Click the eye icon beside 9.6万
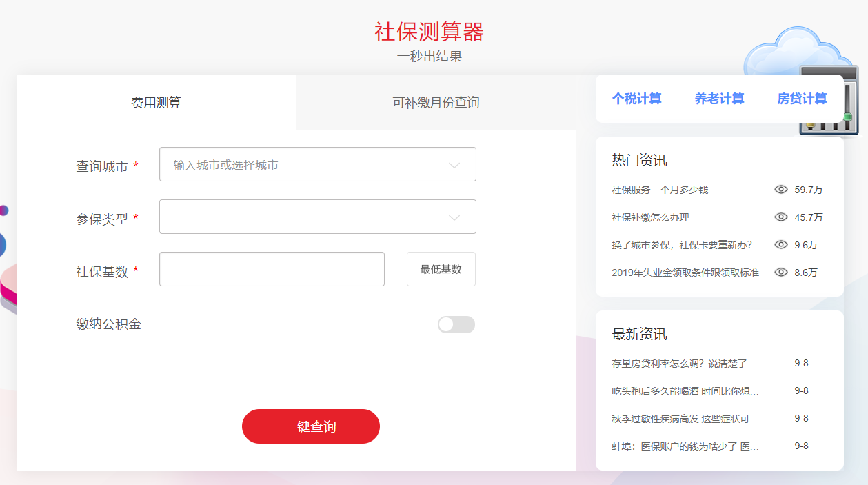Image resolution: width=868 pixels, height=485 pixels. (x=780, y=245)
